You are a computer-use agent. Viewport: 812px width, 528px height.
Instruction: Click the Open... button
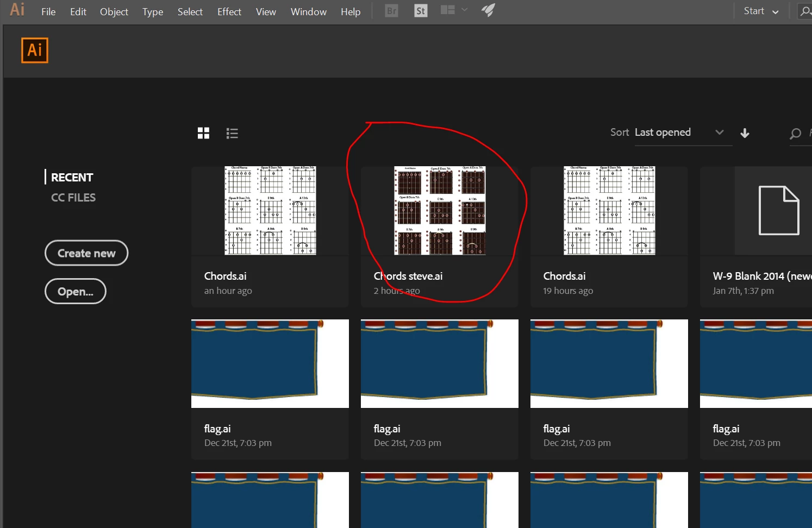[x=76, y=291]
